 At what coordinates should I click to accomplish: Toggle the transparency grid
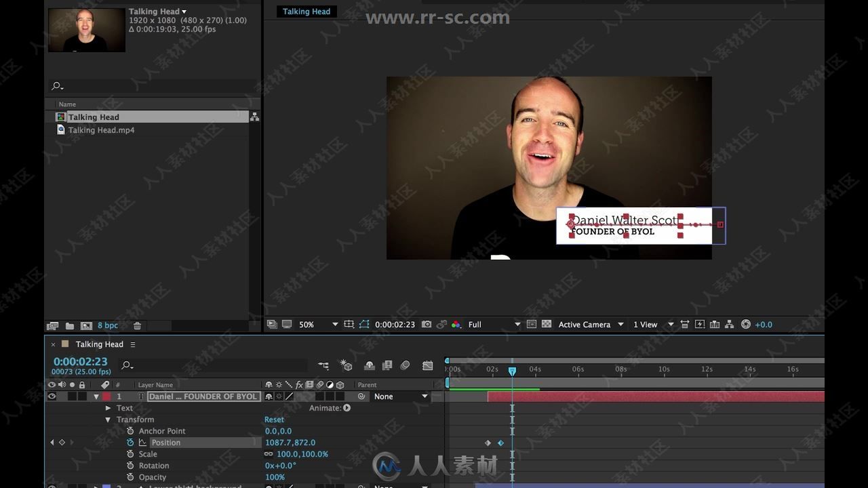click(547, 325)
